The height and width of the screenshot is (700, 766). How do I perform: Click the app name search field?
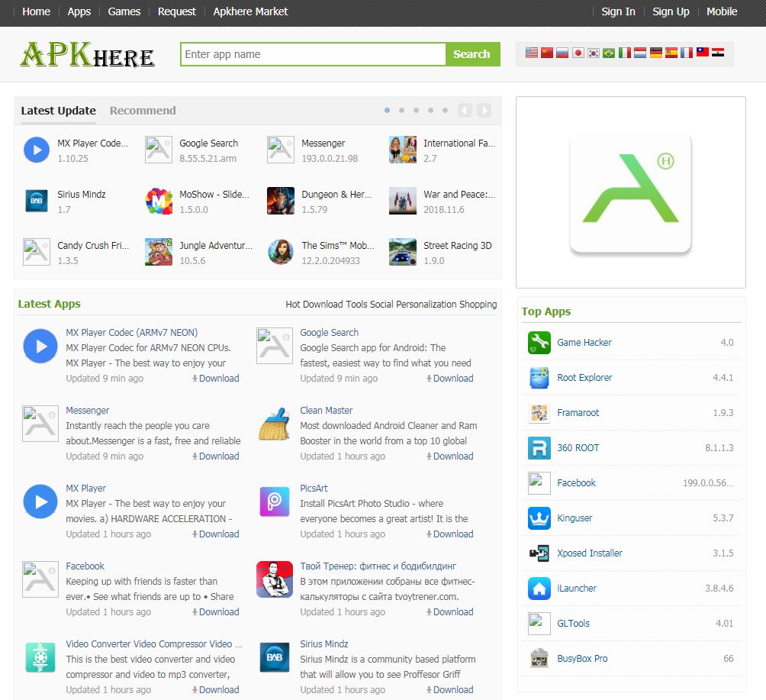(x=311, y=54)
